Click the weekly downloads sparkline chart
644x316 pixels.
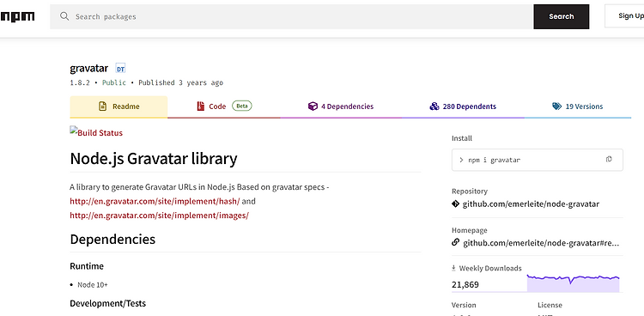pos(573,283)
